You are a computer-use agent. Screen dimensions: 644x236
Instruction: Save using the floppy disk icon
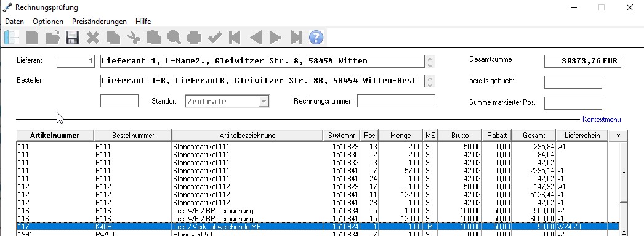coord(73,38)
